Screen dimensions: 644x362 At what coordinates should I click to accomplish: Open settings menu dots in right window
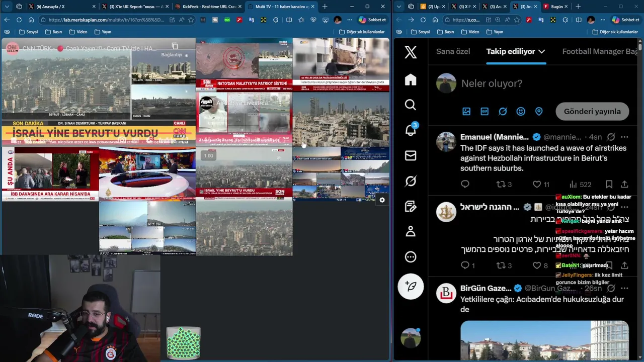[x=603, y=20]
